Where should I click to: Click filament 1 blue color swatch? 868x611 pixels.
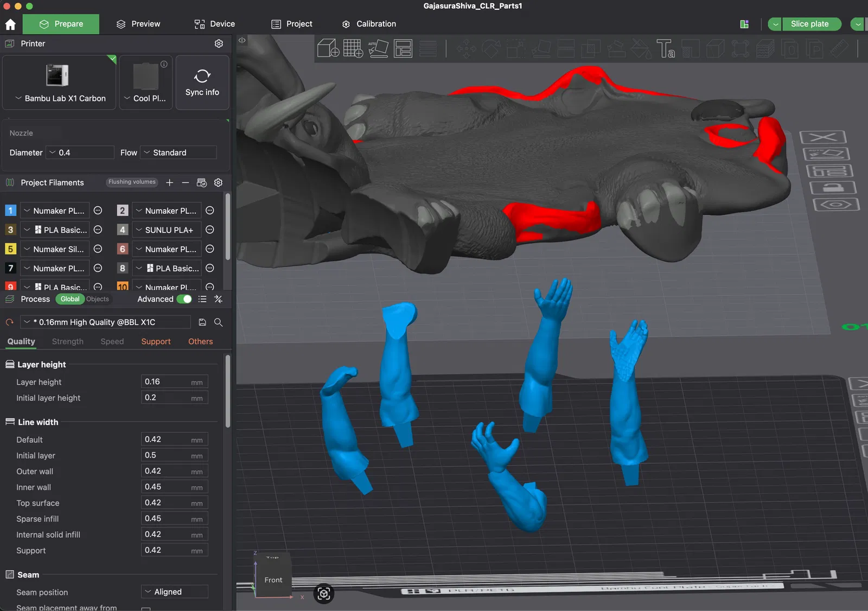pos(10,211)
